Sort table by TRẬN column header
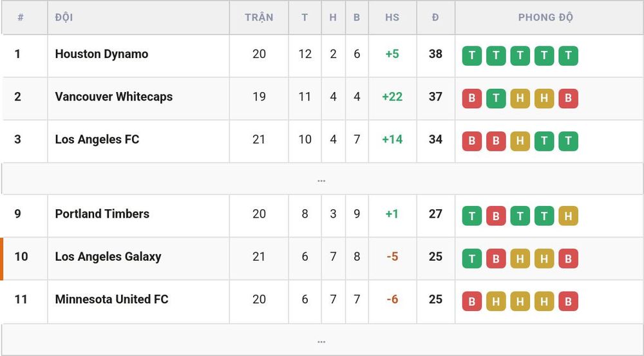This screenshot has width=644, height=356. pos(259,17)
